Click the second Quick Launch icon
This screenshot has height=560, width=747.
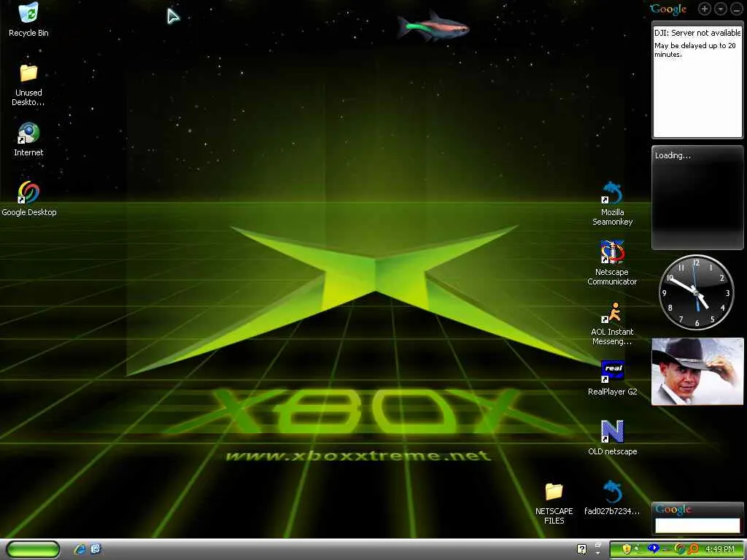(96, 549)
